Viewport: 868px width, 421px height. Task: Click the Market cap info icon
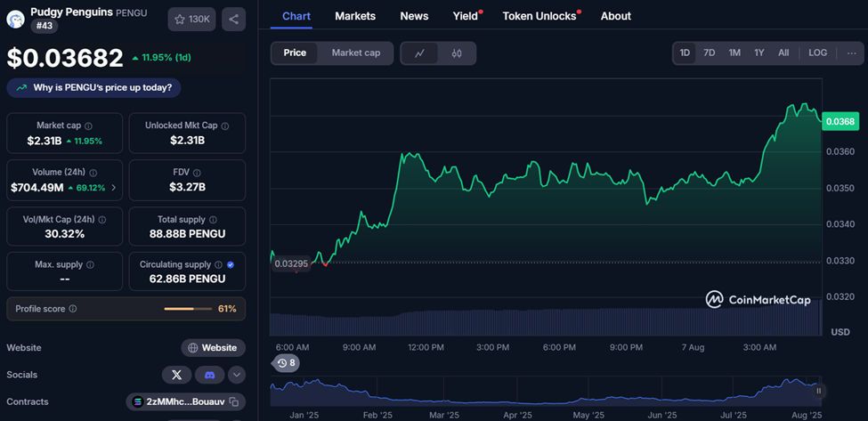pyautogui.click(x=88, y=126)
